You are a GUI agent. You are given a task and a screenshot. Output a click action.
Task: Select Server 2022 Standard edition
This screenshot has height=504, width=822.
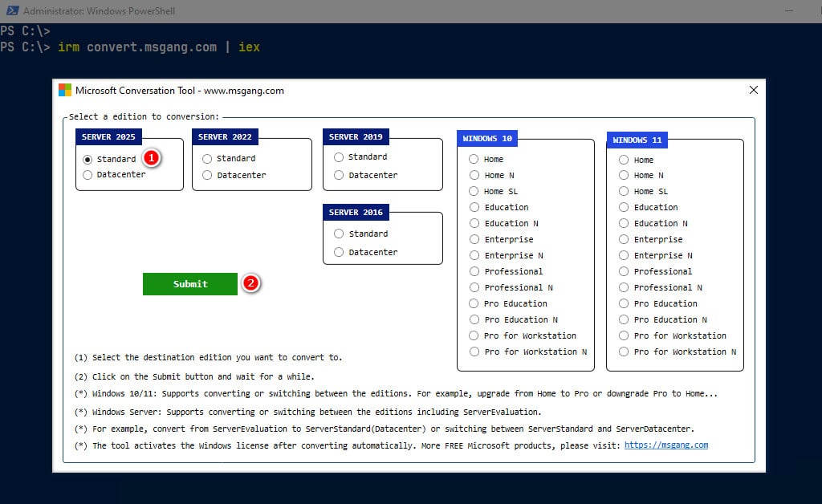tap(207, 158)
